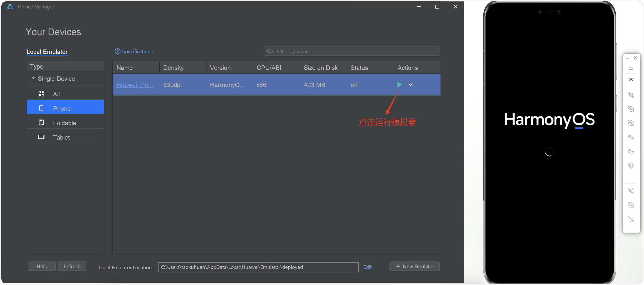Click the shake device icon in emulator toolbar

(x=631, y=166)
